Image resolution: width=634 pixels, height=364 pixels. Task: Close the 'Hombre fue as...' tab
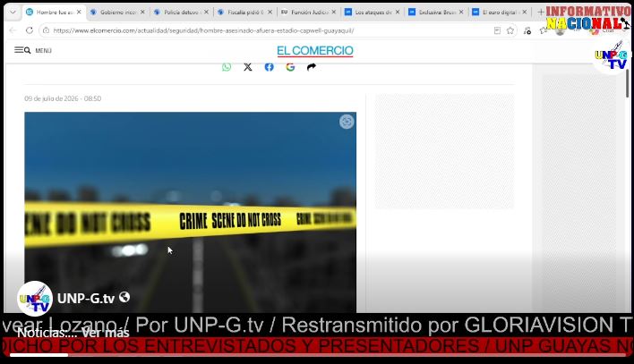click(x=79, y=13)
